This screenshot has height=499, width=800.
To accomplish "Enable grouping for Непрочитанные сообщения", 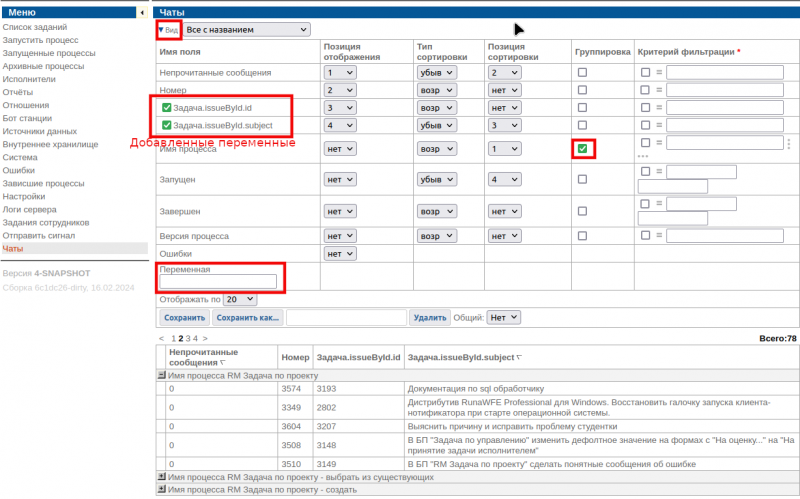I will coord(582,73).
